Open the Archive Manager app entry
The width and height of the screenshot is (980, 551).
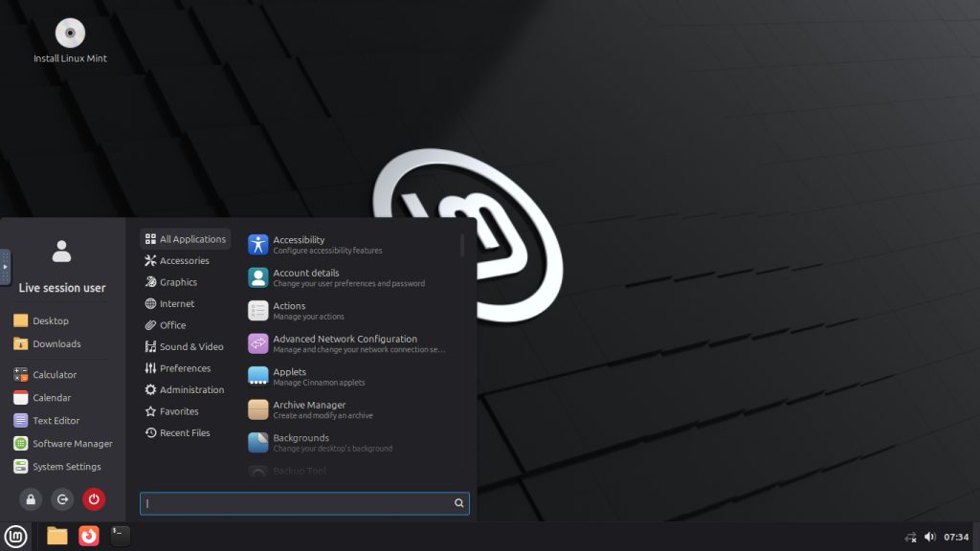point(350,409)
